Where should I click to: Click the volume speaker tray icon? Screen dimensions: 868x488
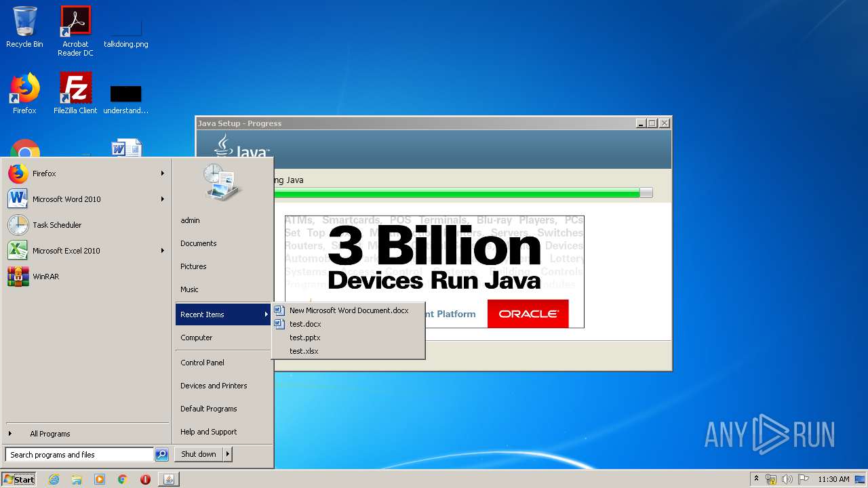pos(787,480)
